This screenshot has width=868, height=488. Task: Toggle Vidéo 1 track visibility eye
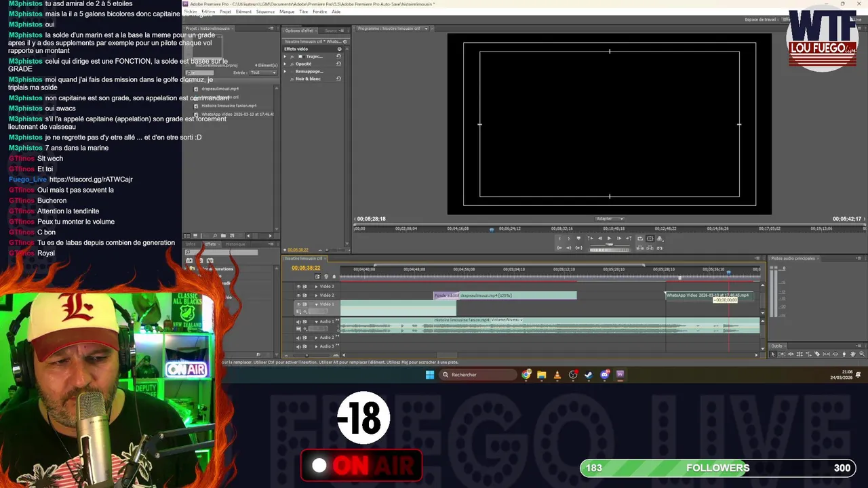click(x=298, y=304)
